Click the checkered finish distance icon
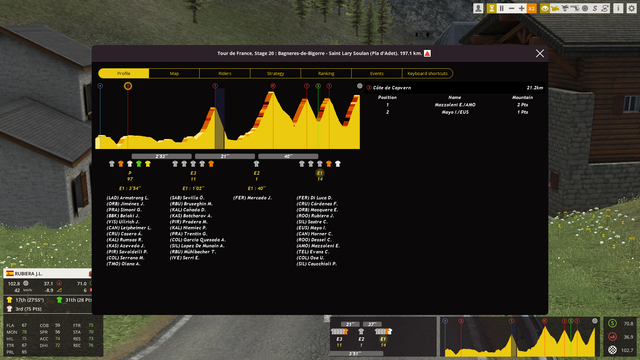The image size is (640, 360). [x=612, y=350]
